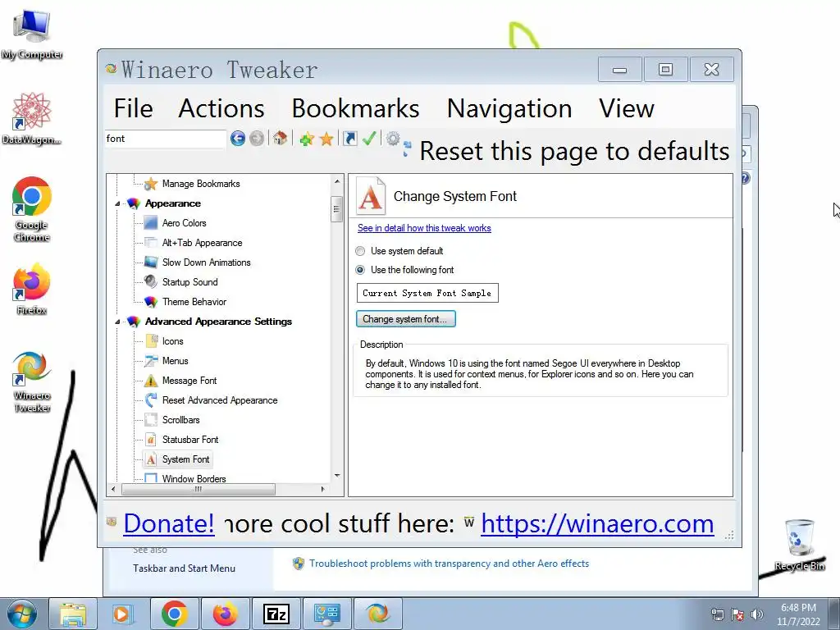The width and height of the screenshot is (840, 630).
Task: Select Reset Advanced Appearance item
Action: pos(220,400)
